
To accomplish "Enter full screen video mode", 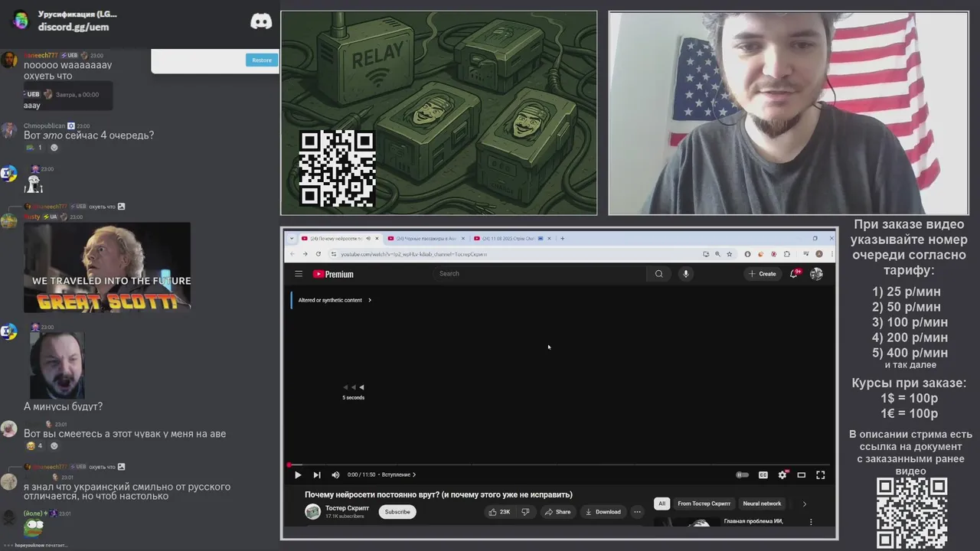I will pyautogui.click(x=821, y=475).
